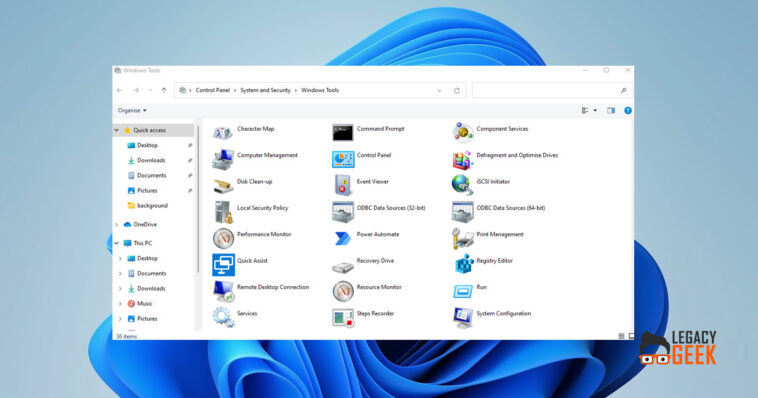Select Control Panel in the breadcrumb
This screenshot has width=758, height=398.
point(213,90)
